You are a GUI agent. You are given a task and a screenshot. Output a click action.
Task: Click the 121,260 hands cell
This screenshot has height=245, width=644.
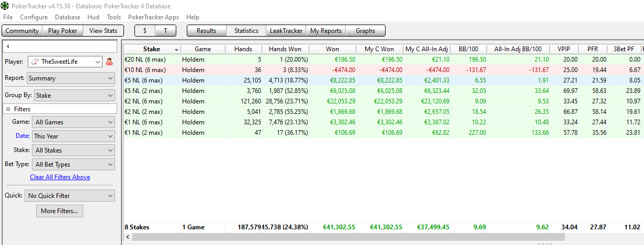pyautogui.click(x=249, y=101)
